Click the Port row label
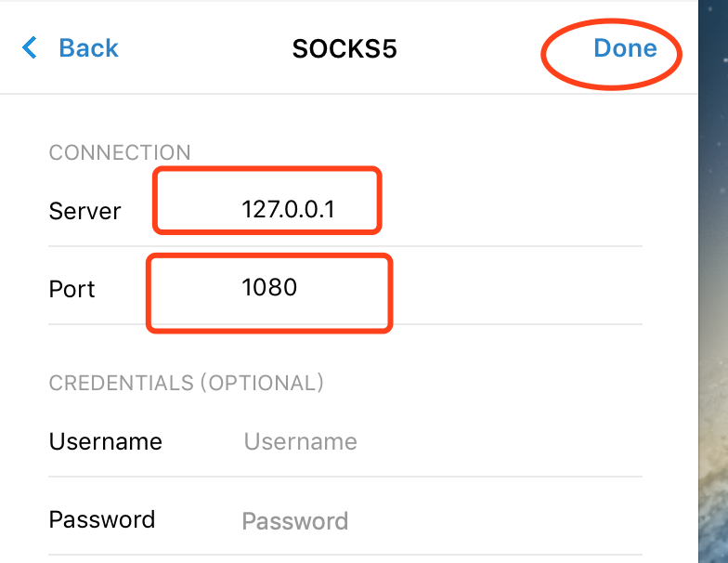 tap(72, 289)
